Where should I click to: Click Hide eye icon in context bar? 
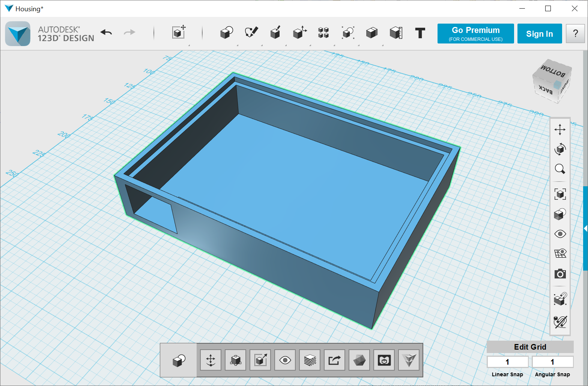tap(285, 360)
